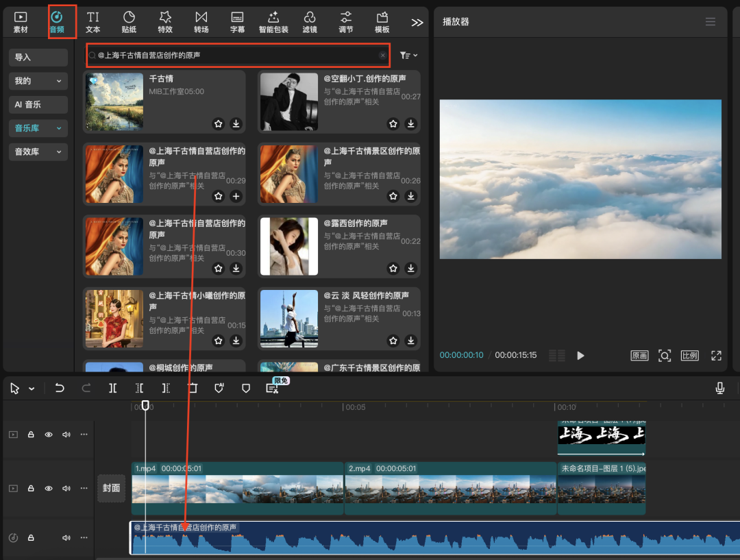
Task: Open fullscreen preview in player
Action: 716,356
